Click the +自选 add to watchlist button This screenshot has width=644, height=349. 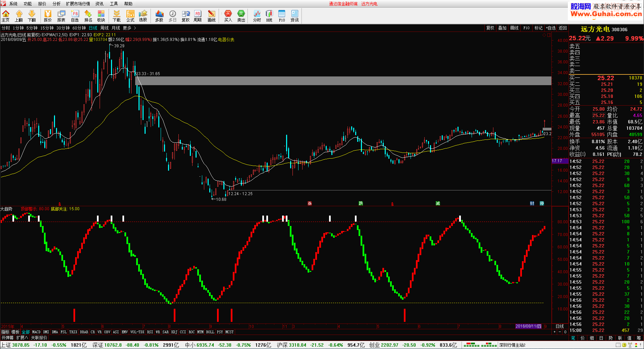[551, 28]
